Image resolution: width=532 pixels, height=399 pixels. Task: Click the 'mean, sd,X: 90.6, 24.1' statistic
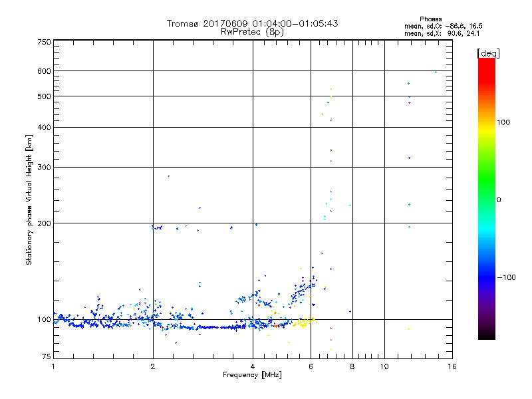point(442,33)
